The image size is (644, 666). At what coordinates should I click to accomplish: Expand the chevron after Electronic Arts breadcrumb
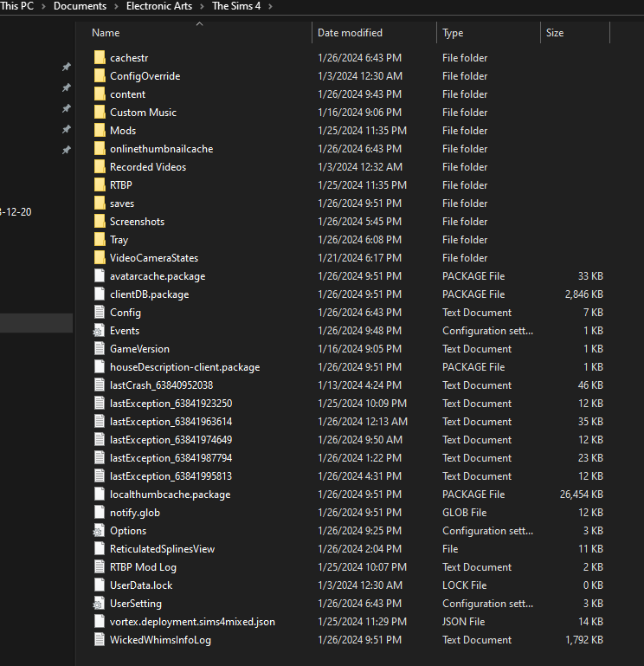(x=203, y=6)
